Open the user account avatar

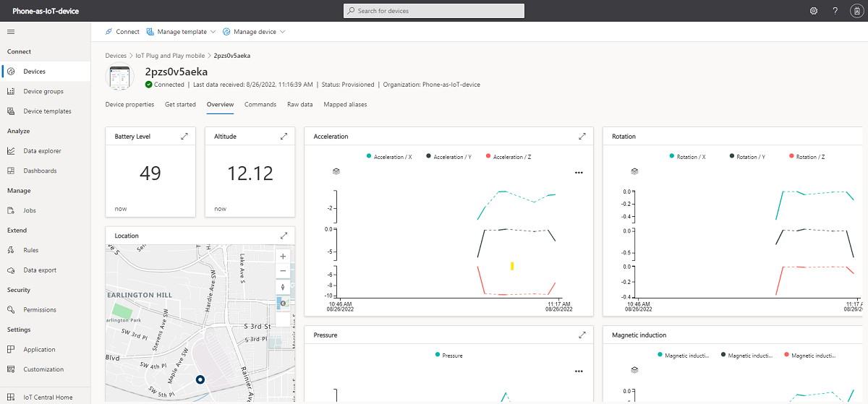pos(856,11)
